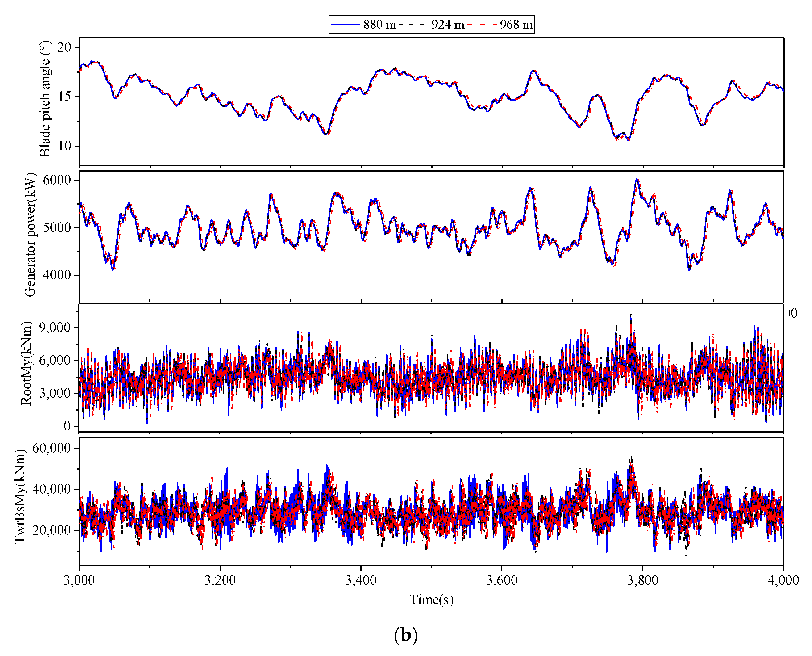812x656 pixels.
Task: Click the 3,400 x-axis tick label
Action: click(361, 580)
